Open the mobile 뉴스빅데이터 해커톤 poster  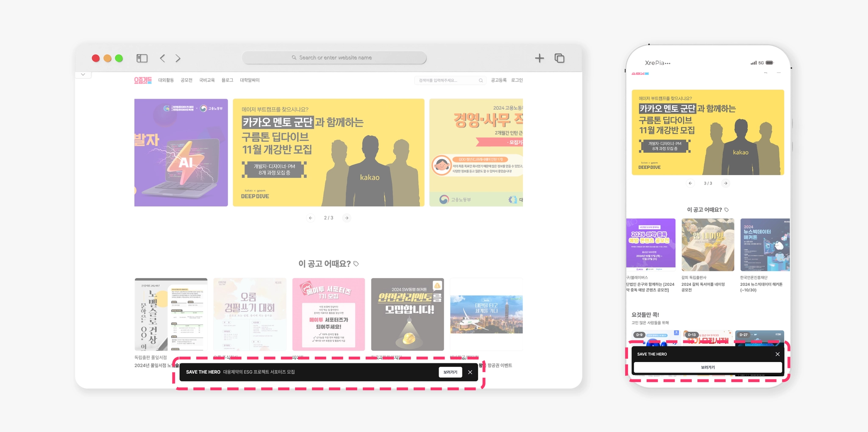pyautogui.click(x=765, y=245)
